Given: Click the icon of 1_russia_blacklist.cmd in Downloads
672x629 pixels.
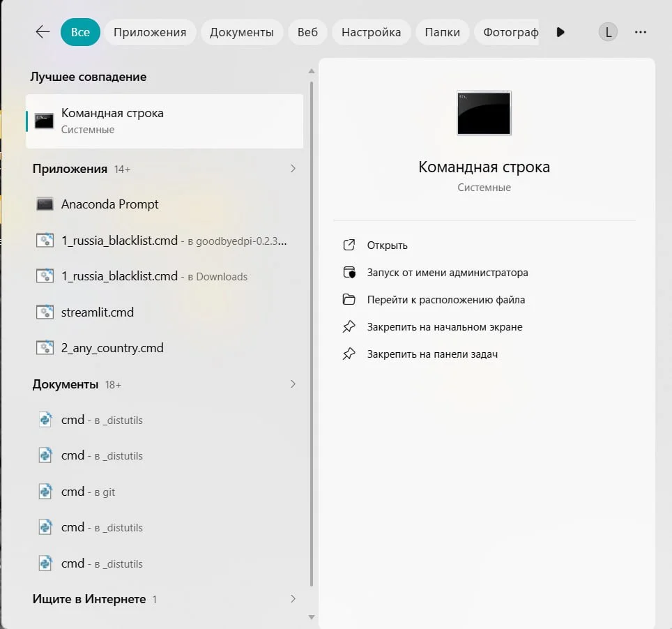Looking at the screenshot, I should click(x=45, y=276).
